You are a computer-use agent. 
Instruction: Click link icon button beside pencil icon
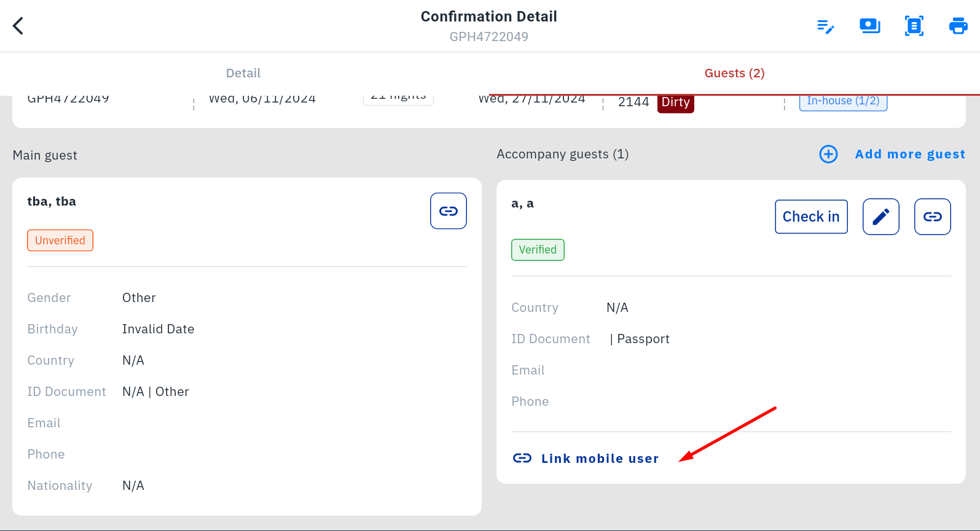coord(932,217)
